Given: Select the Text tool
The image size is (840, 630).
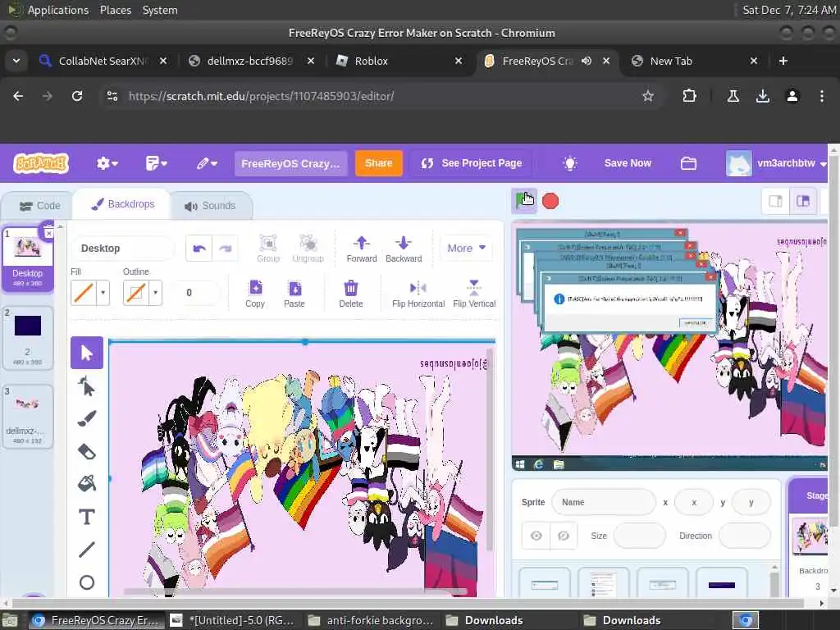Looking at the screenshot, I should 87,517.
